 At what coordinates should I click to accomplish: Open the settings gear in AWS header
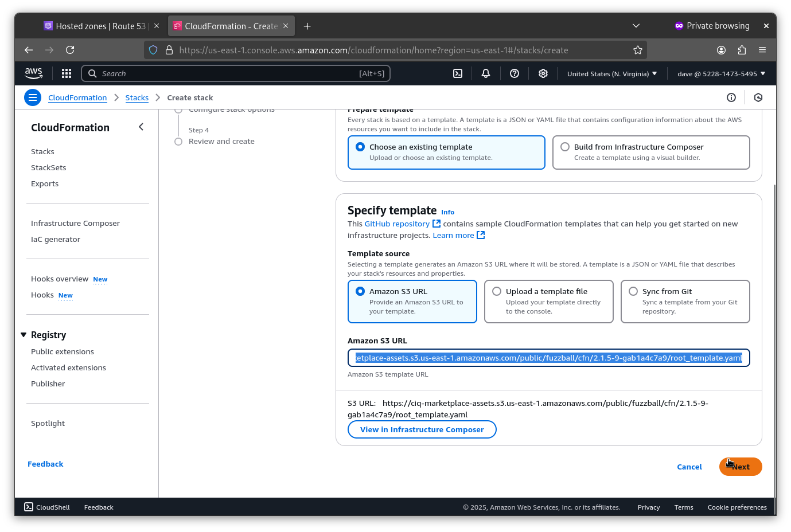point(543,73)
